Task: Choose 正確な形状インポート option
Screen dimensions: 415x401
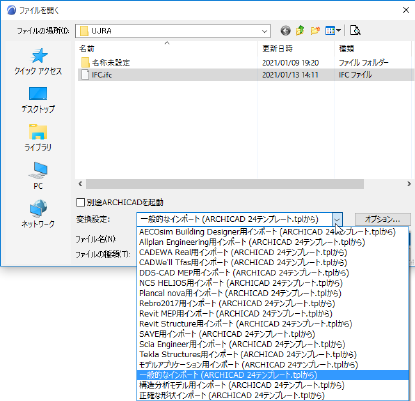Action: pos(273,395)
